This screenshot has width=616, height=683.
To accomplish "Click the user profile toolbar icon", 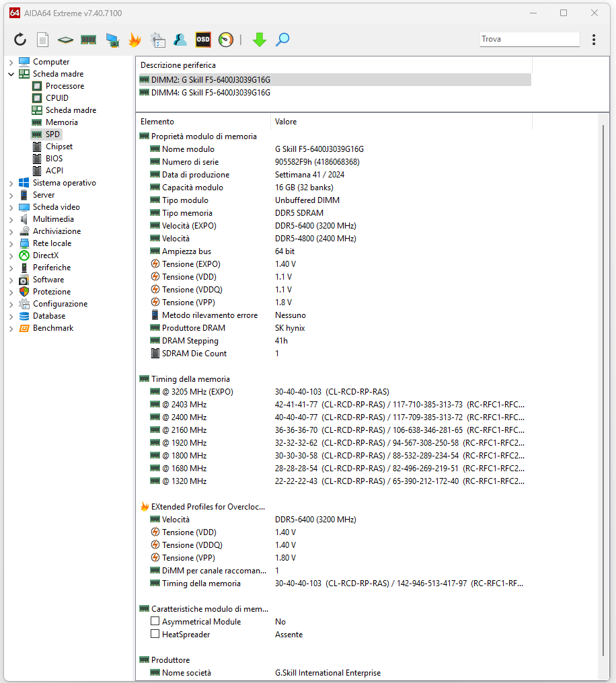I will 180,40.
